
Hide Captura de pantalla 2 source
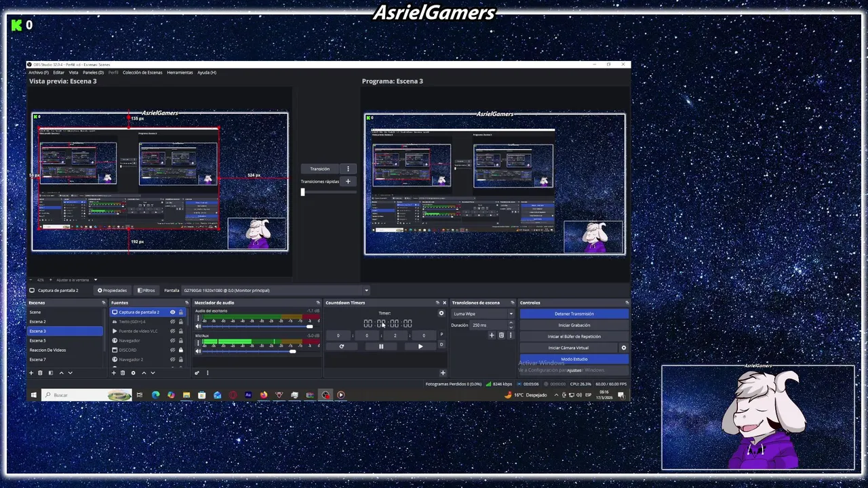172,312
